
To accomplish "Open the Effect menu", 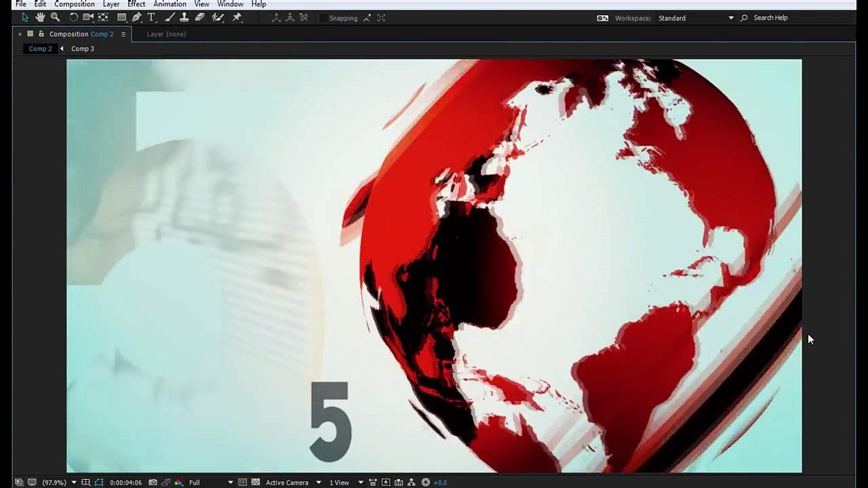I will (136, 4).
